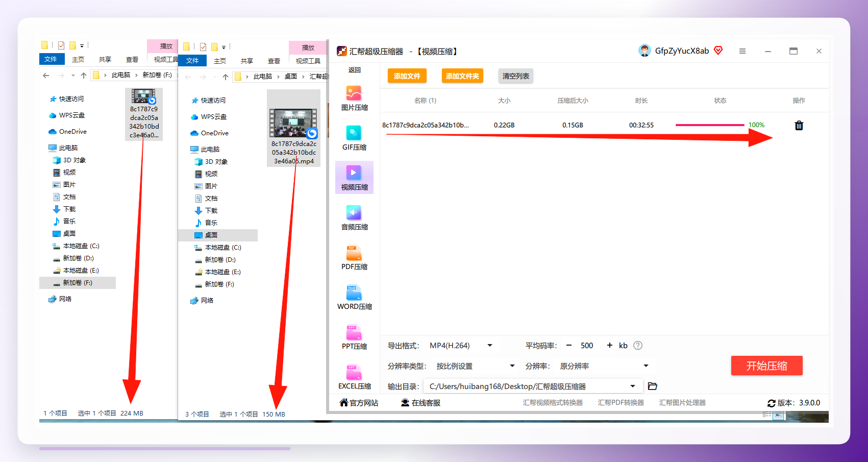Go up one folder in left Explorer

click(x=84, y=76)
